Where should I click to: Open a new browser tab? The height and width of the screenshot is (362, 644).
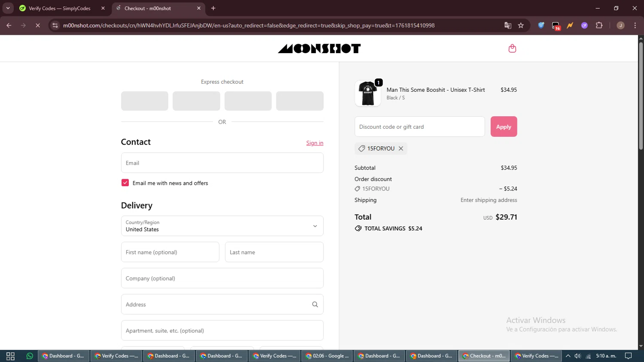213,8
